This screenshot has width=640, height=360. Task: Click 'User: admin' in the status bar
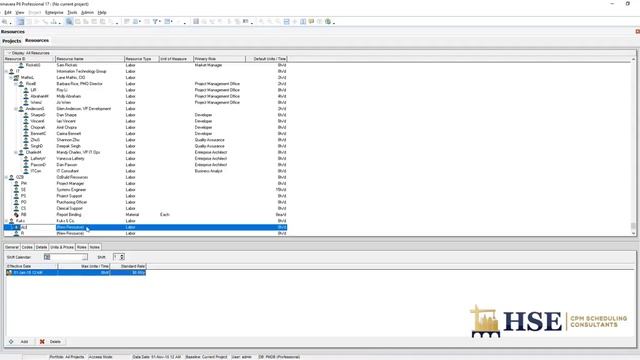[x=242, y=357]
